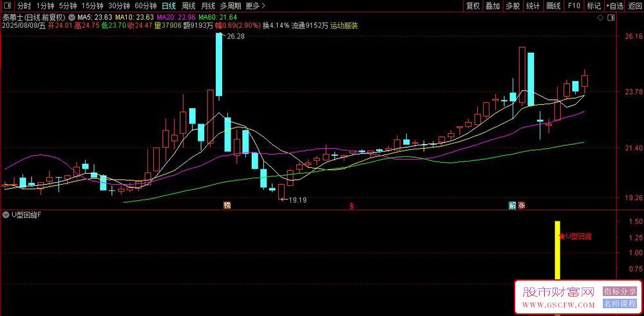Screen dimensions: 644x316
Task: Click the 名师课程 banner link
Action: [x=620, y=304]
